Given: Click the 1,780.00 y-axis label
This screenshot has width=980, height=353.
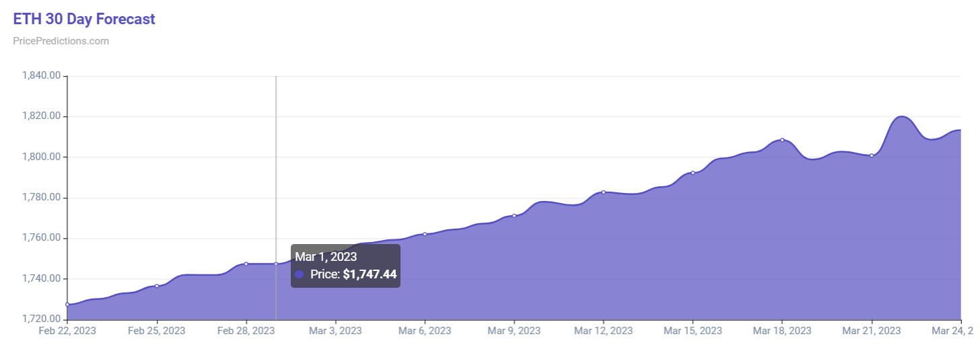Looking at the screenshot, I should (x=42, y=198).
